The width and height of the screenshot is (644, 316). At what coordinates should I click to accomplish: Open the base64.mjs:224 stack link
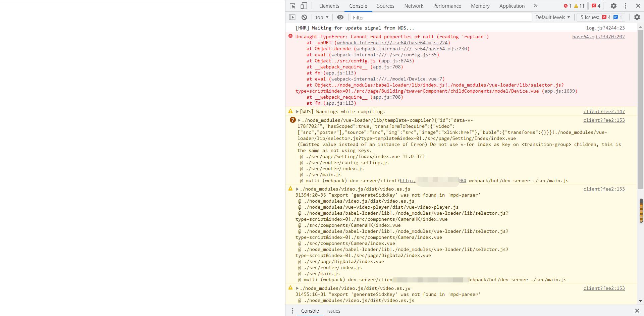[x=392, y=43]
